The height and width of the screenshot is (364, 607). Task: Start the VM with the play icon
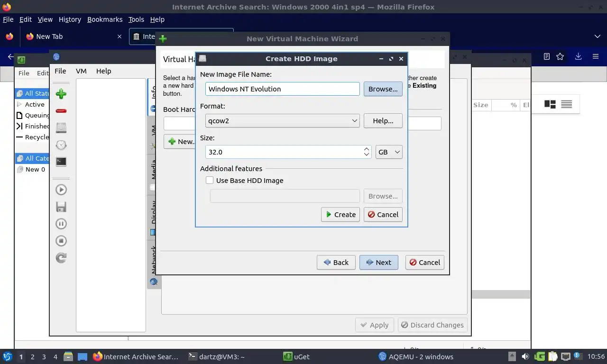[x=61, y=190]
